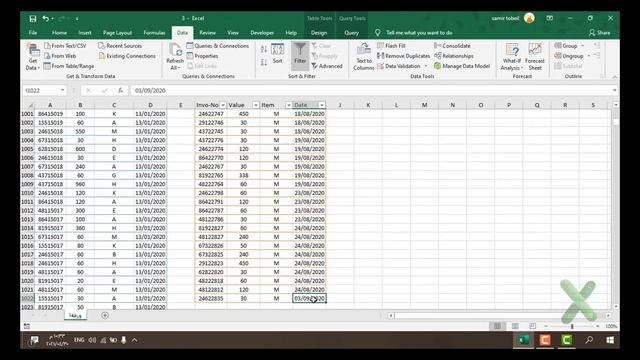The height and width of the screenshot is (360, 640).
Task: Open Advanced filter options
Action: tap(327, 66)
